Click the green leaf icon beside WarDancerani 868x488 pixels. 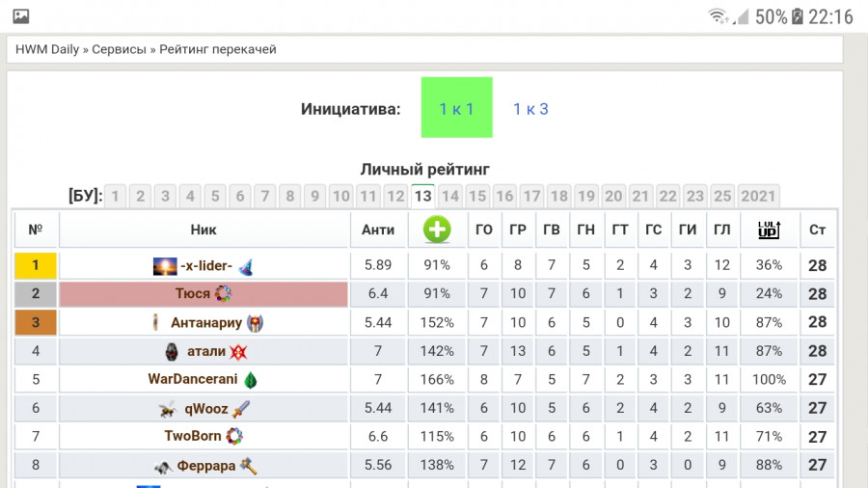tap(251, 380)
